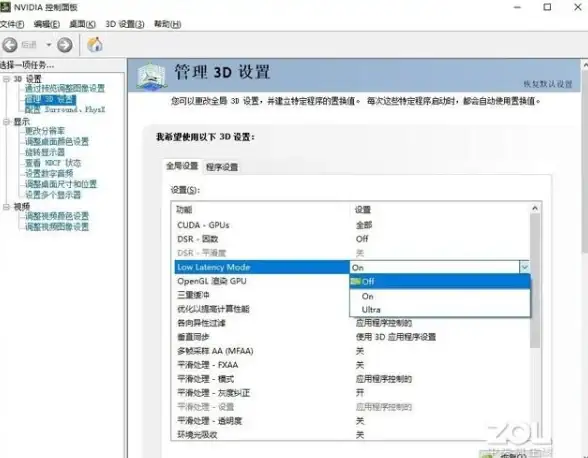Image resolution: width=588 pixels, height=458 pixels.
Task: Click the NVIDIA logo in title bar
Action: pos(5,7)
